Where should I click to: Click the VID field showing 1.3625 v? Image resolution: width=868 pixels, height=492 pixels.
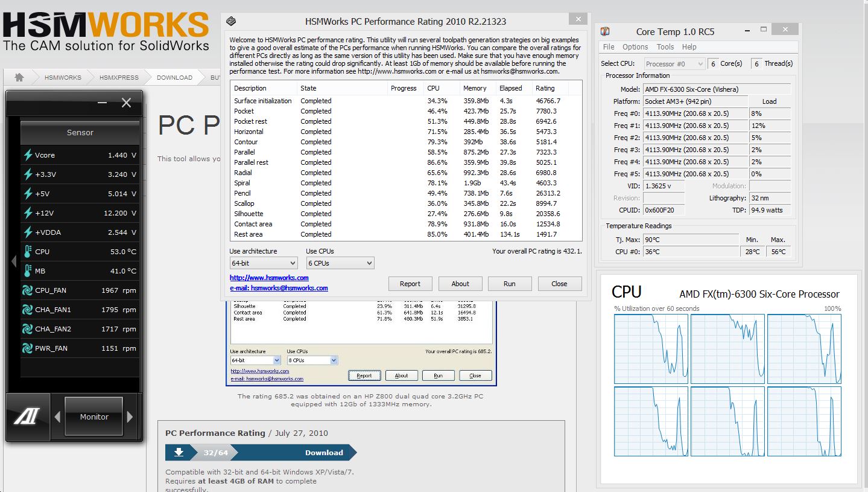pyautogui.click(x=664, y=186)
